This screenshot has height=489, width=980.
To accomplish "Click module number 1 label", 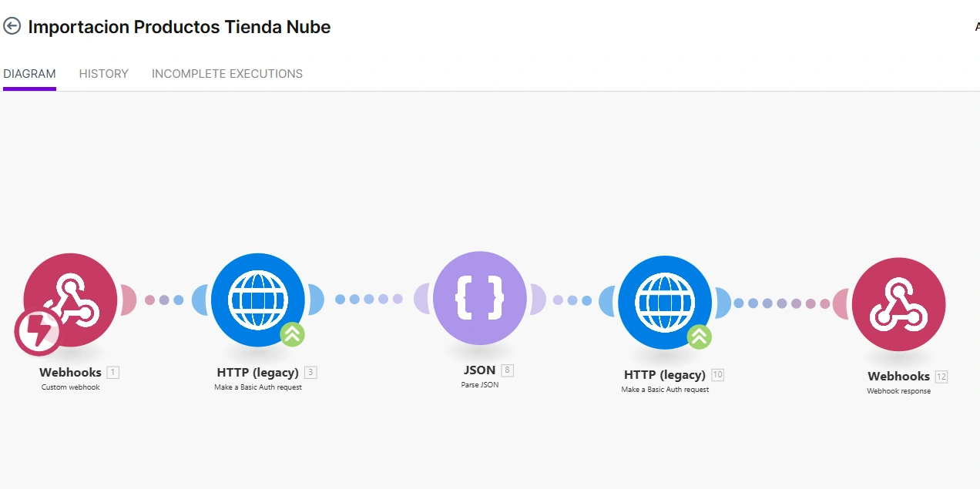I will click(x=113, y=373).
